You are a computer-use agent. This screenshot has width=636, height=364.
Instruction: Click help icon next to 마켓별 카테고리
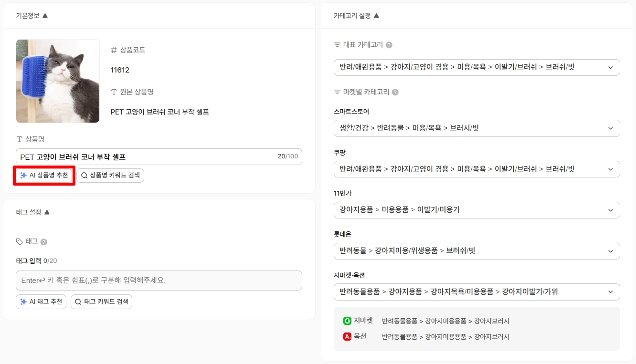[395, 92]
